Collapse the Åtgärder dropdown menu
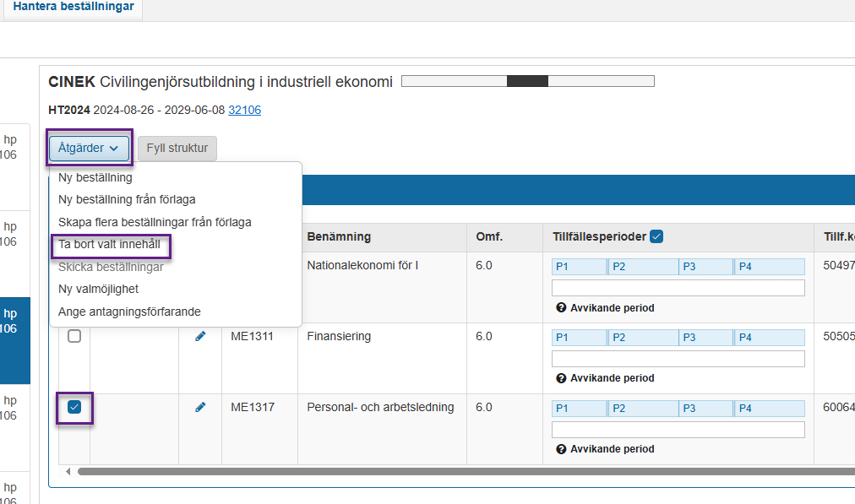Image resolution: width=855 pixels, height=504 pixels. tap(89, 148)
